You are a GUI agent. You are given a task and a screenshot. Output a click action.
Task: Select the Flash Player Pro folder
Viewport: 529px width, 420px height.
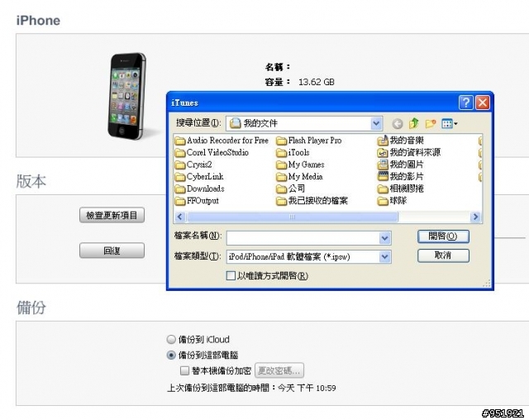tap(308, 141)
